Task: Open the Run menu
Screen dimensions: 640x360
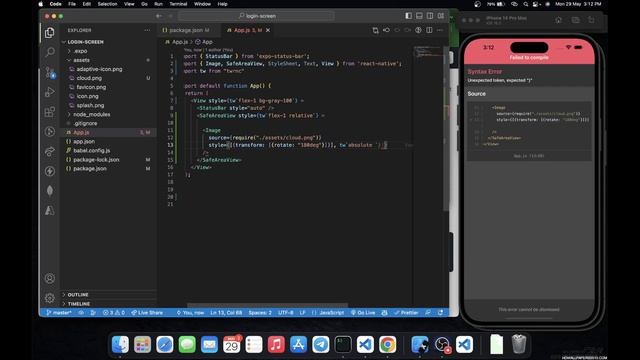Action: click(x=158, y=4)
